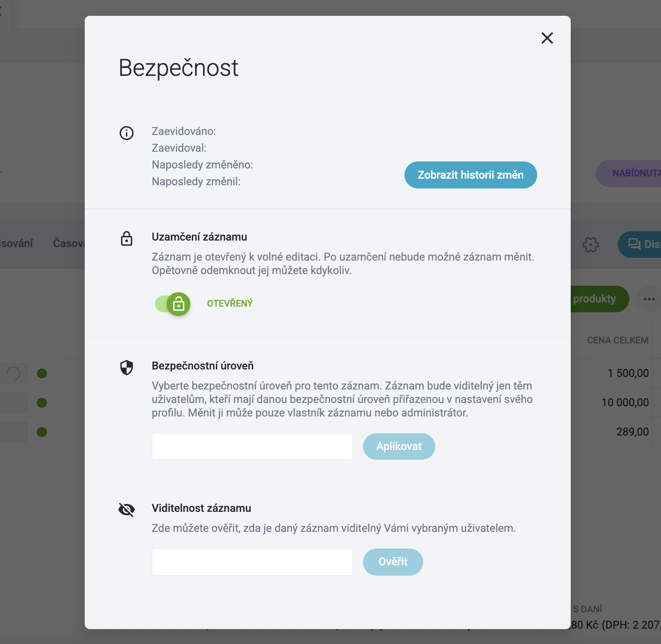
Task: Click the info circle icon
Action: (127, 133)
